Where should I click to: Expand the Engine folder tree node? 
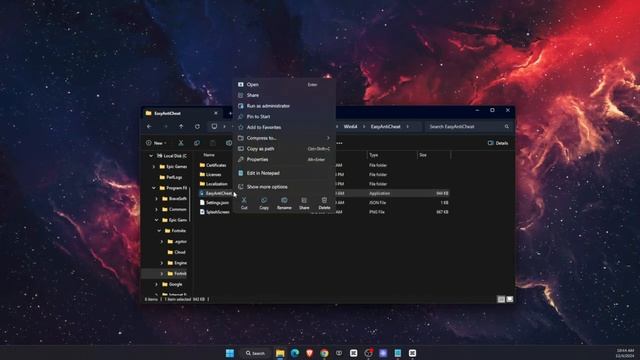[162, 263]
